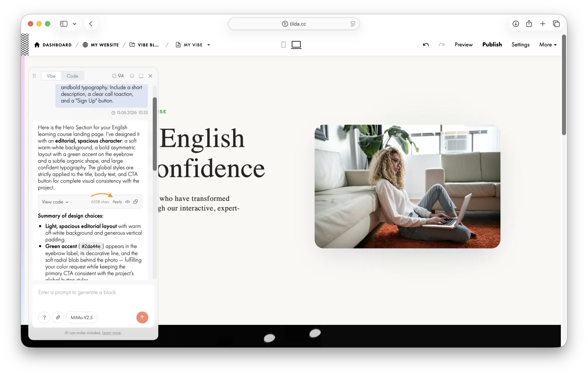The height and width of the screenshot is (375, 588).
Task: Expand the View code section
Action: pyautogui.click(x=55, y=202)
